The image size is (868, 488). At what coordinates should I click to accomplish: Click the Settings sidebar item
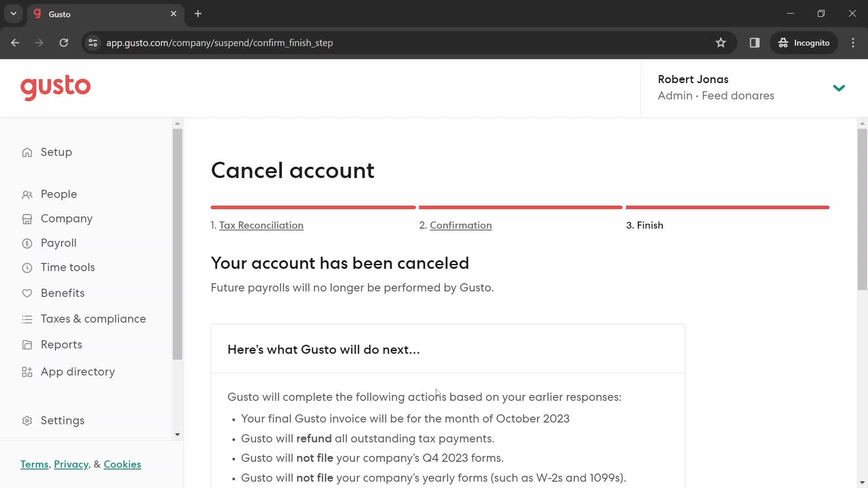[x=62, y=421]
